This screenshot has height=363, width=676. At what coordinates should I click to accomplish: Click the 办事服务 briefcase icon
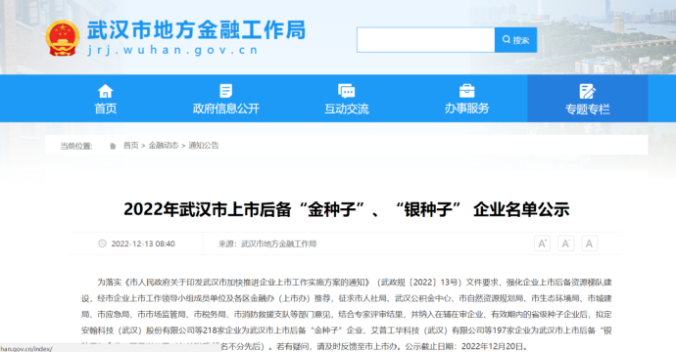pyautogui.click(x=467, y=91)
